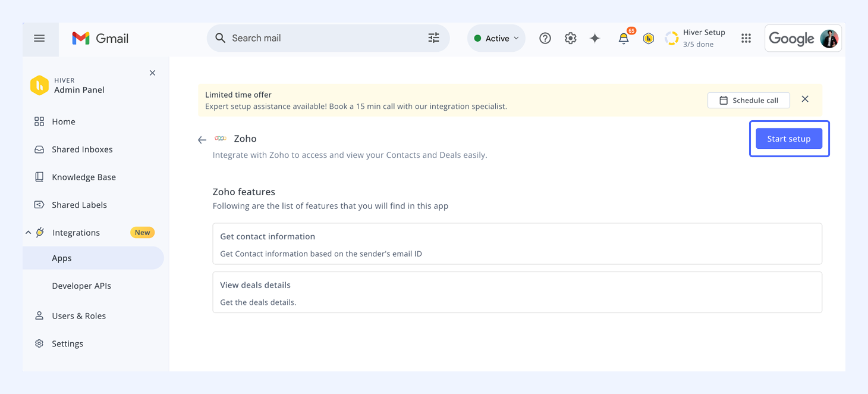The width and height of the screenshot is (868, 394).
Task: Click the Hiver Admin Panel logo
Action: click(x=39, y=85)
